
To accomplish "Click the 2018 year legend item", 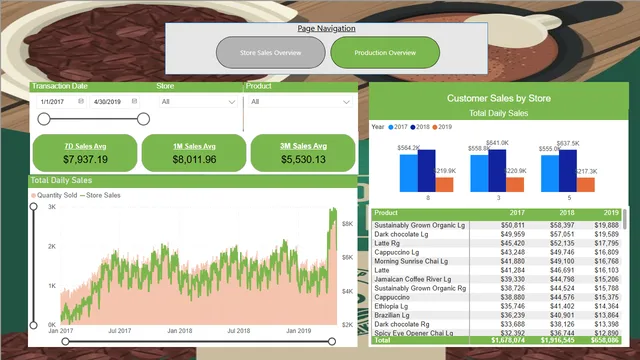I will click(420, 127).
